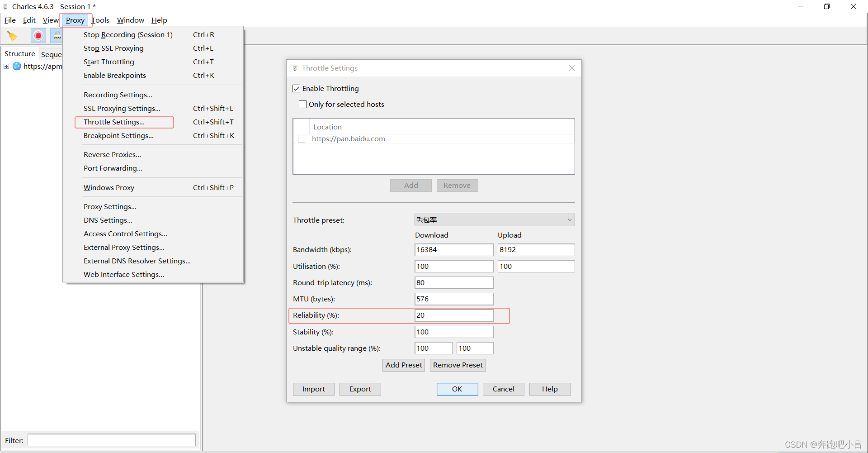Open the File menu
The width and height of the screenshot is (868, 453).
point(10,20)
